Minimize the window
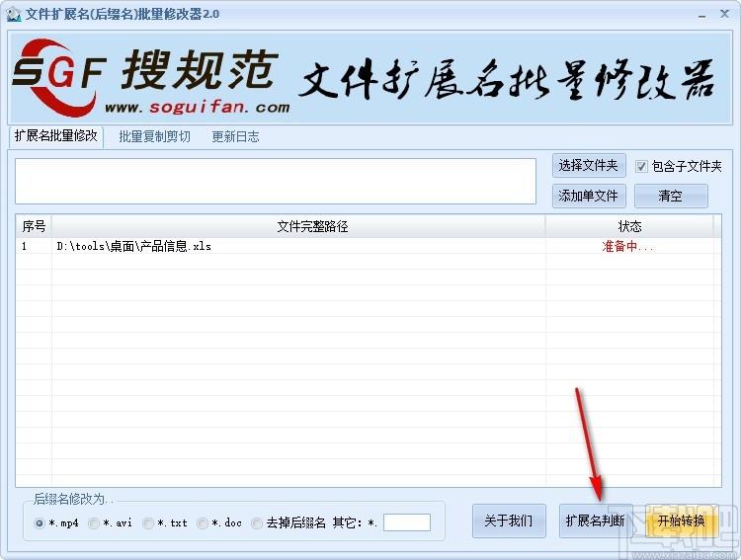Screen dimensions: 741x560 pyautogui.click(x=701, y=15)
